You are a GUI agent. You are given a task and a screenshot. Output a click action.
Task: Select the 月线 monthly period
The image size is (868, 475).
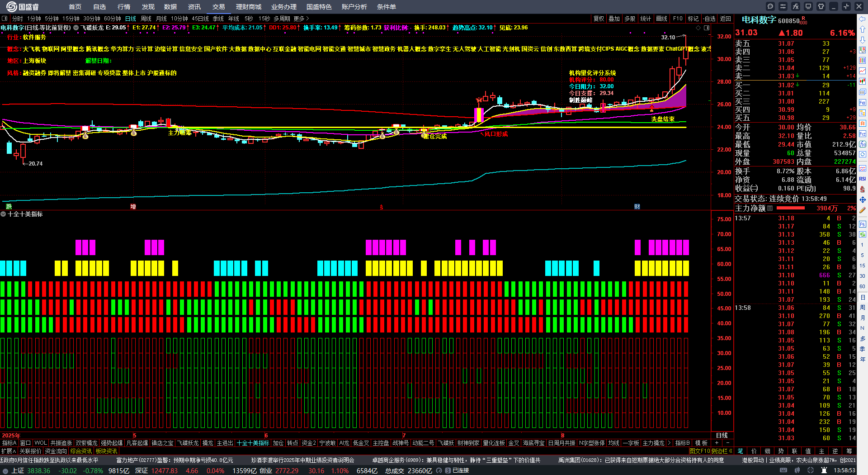coord(161,19)
